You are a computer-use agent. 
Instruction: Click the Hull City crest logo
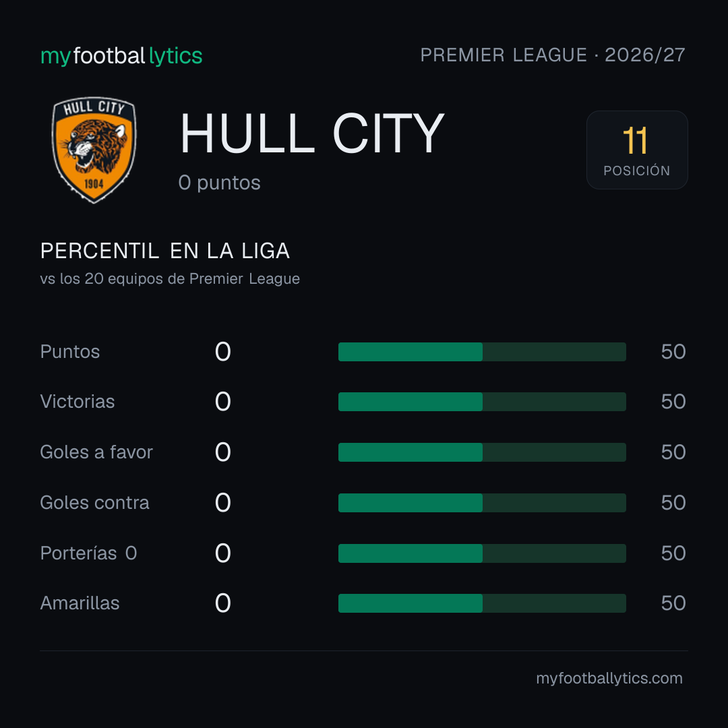pyautogui.click(x=94, y=150)
